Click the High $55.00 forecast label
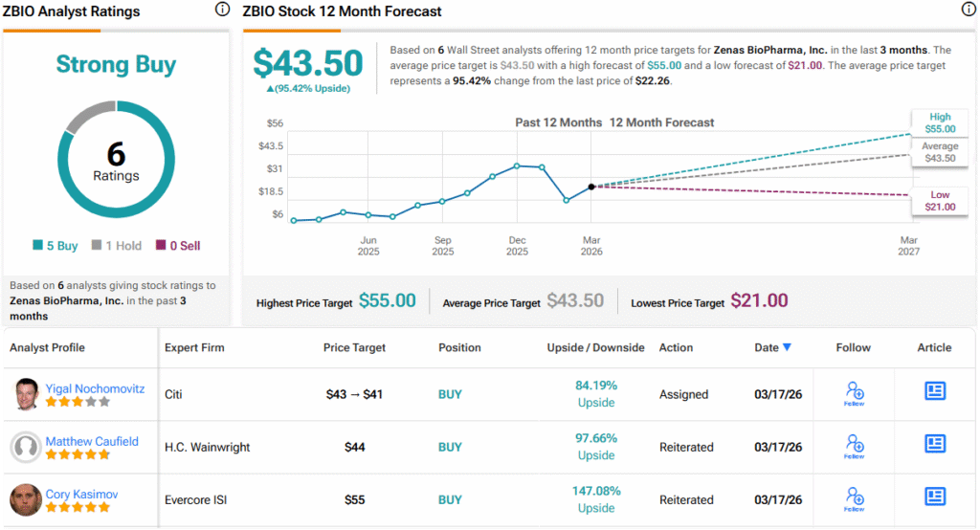The height and width of the screenshot is (530, 980). (x=939, y=121)
